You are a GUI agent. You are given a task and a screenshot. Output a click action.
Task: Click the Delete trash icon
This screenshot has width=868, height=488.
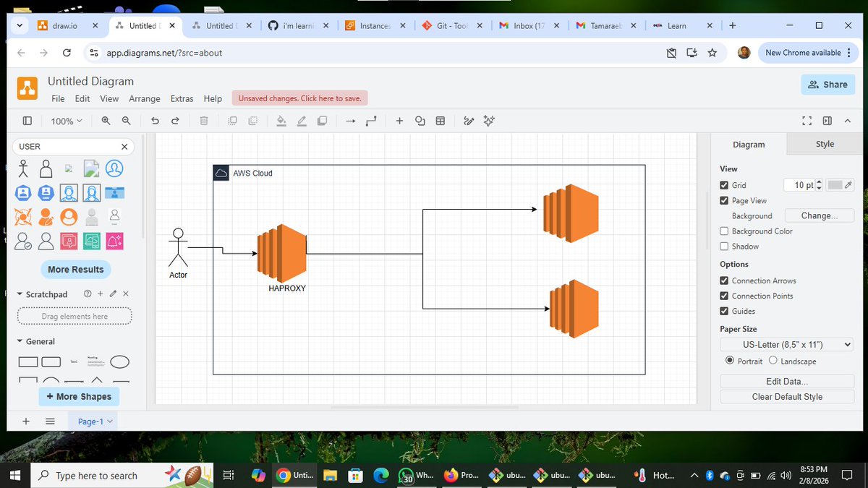(x=204, y=121)
